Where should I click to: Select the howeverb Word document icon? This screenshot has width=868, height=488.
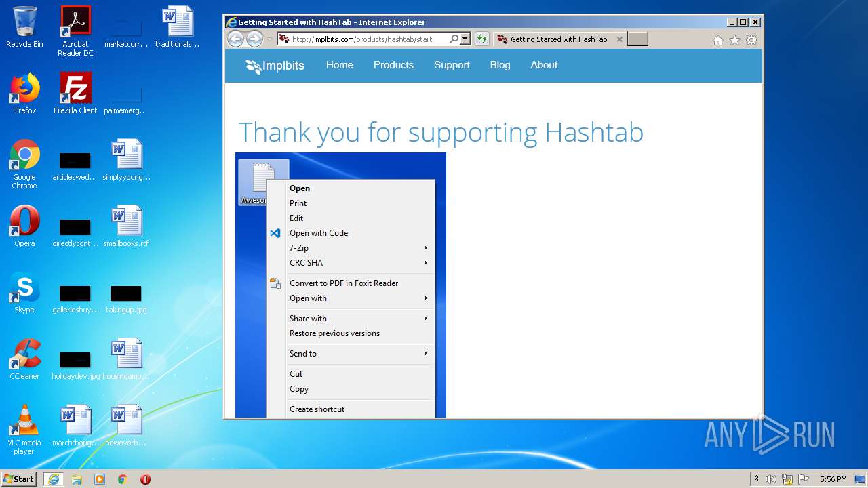coord(126,426)
